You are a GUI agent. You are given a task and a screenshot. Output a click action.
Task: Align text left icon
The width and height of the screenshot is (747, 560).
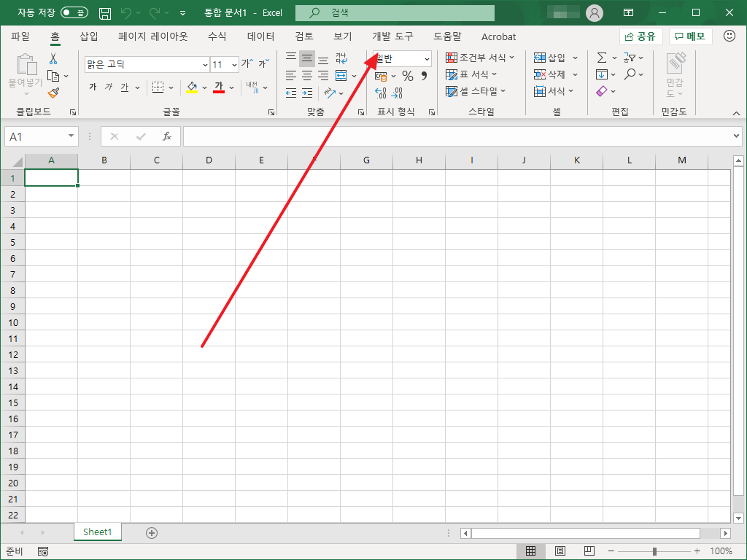point(291,75)
